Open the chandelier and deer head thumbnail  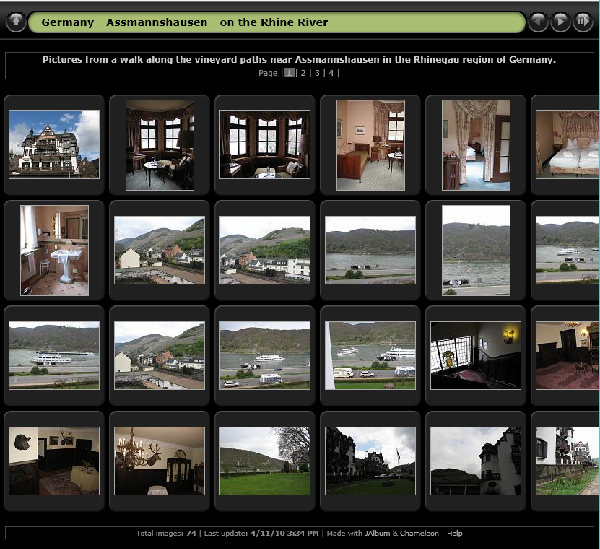click(x=159, y=461)
